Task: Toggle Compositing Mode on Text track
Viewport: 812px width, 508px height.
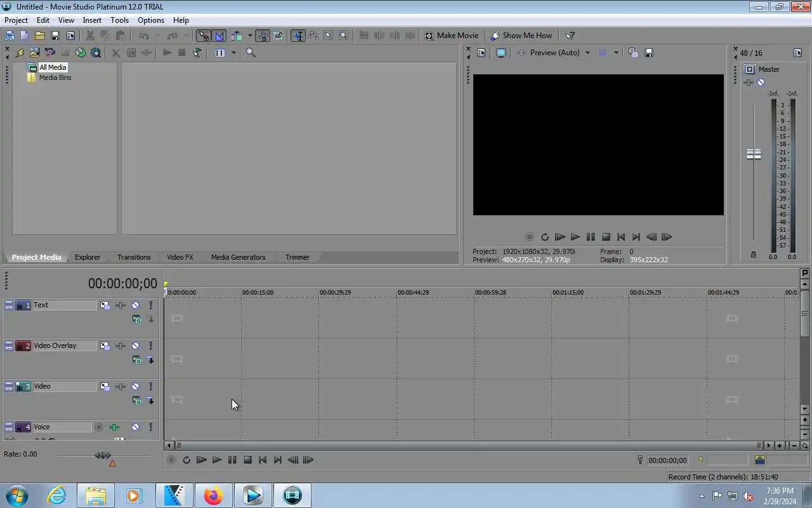Action: tap(136, 319)
